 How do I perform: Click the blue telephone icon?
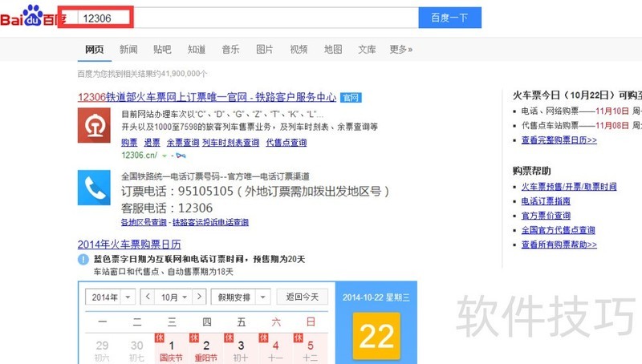click(94, 188)
